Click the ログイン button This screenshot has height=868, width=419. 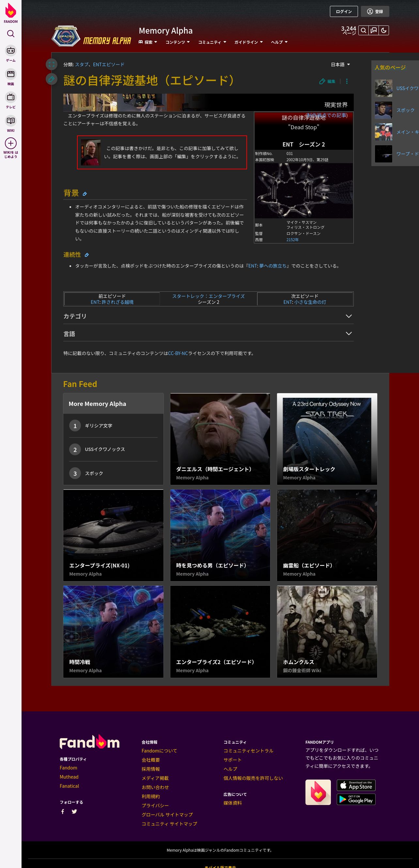click(x=344, y=11)
